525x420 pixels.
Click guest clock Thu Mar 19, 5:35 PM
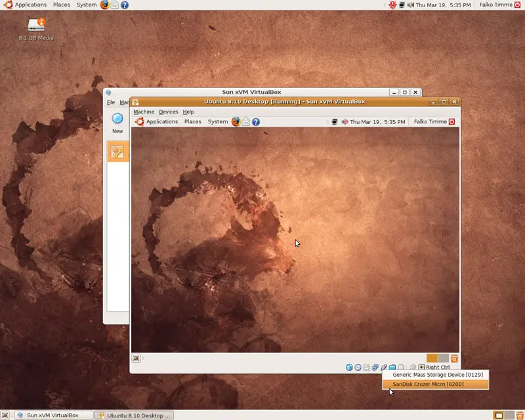377,122
